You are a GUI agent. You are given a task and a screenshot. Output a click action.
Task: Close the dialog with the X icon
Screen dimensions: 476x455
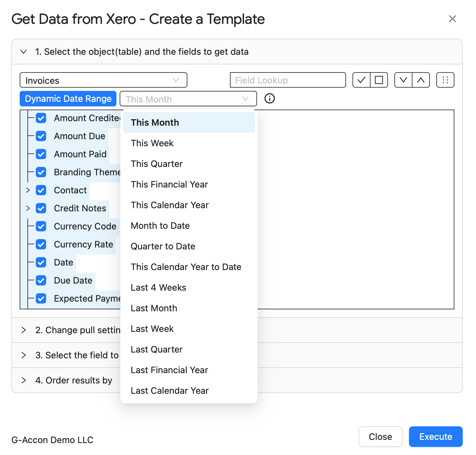(452, 19)
